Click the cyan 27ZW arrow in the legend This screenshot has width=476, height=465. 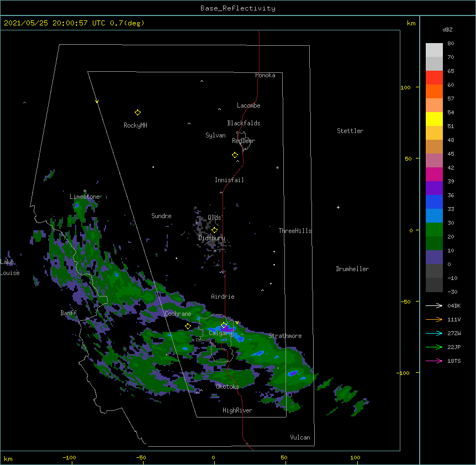pyautogui.click(x=434, y=333)
